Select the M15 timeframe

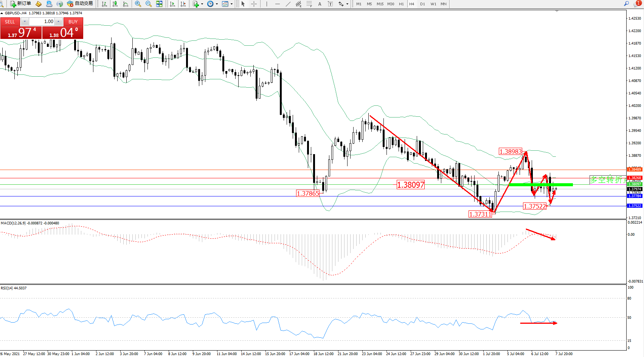tap(380, 4)
